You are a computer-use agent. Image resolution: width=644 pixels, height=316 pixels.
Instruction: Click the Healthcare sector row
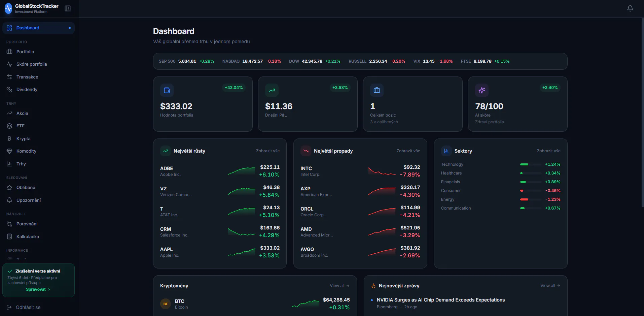tap(501, 173)
